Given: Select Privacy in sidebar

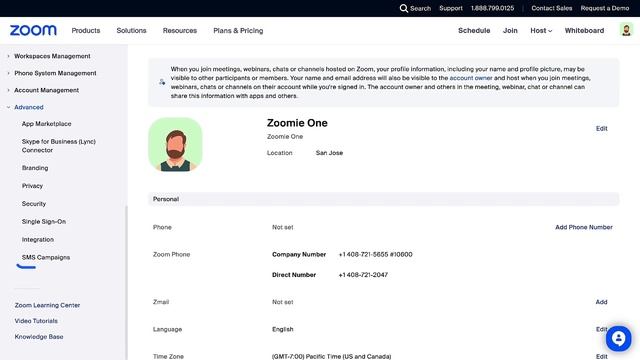Looking at the screenshot, I should coord(32,186).
